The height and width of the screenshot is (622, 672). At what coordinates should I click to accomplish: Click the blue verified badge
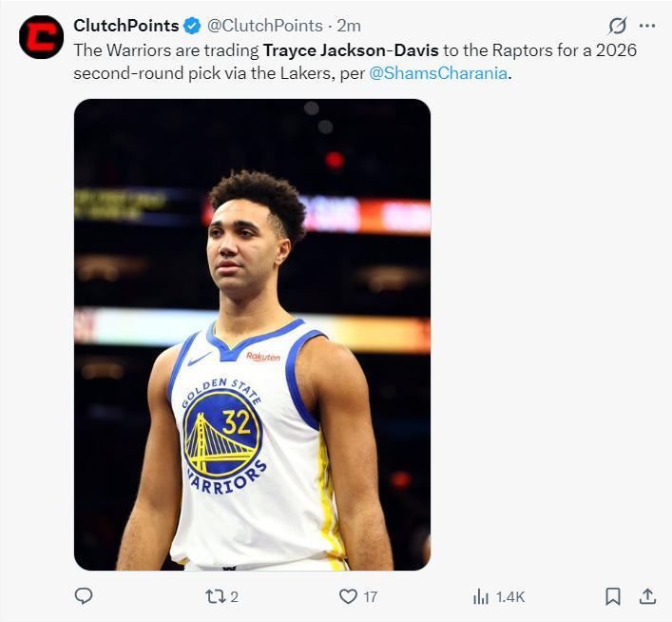click(x=193, y=26)
